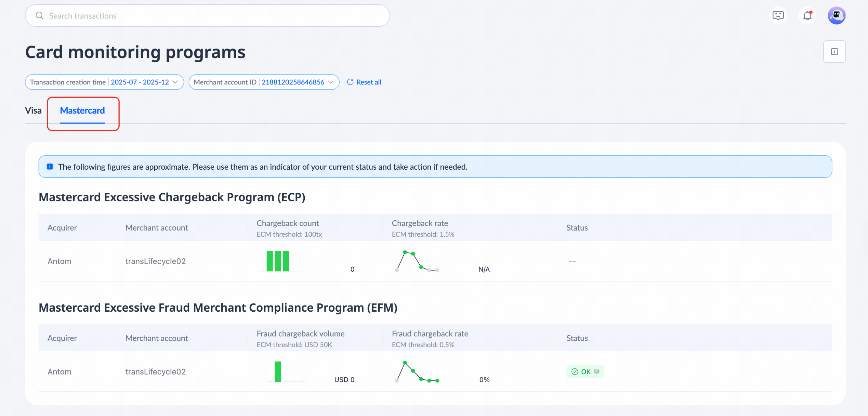Click the search magnifier icon
868x416 pixels.
pyautogui.click(x=40, y=16)
